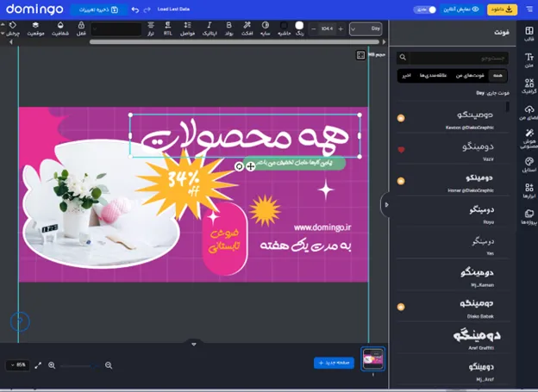Open the Graphics (گرافیک) sidebar panel
Image resolution: width=538 pixels, height=392 pixels.
click(x=529, y=85)
